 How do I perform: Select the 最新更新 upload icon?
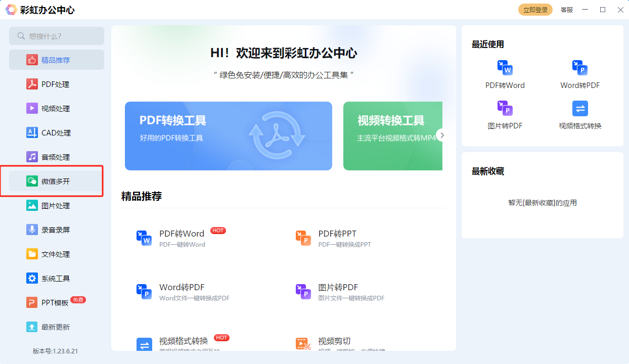click(x=32, y=327)
